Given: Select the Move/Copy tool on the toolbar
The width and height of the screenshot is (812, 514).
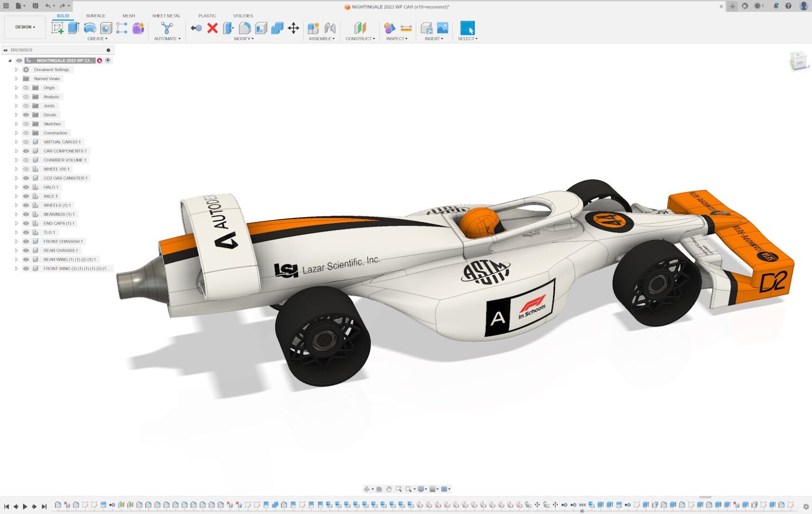Looking at the screenshot, I should coord(293,28).
